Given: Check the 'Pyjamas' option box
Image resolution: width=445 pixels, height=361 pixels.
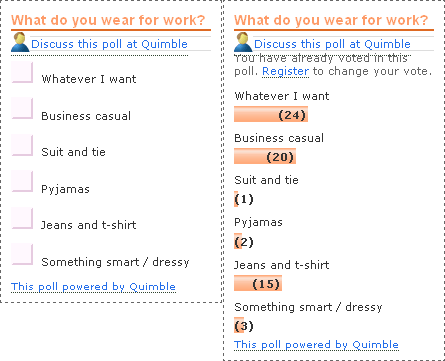Looking at the screenshot, I should tap(22, 181).
